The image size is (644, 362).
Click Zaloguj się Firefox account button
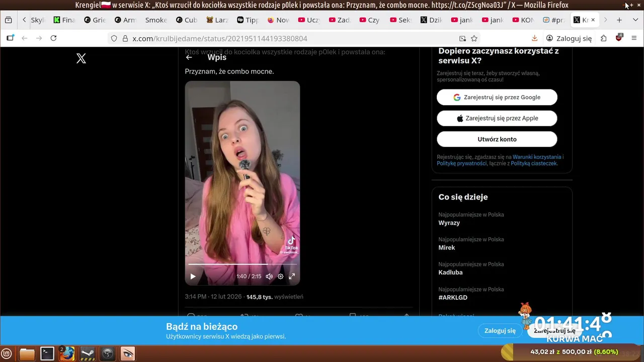tap(569, 38)
